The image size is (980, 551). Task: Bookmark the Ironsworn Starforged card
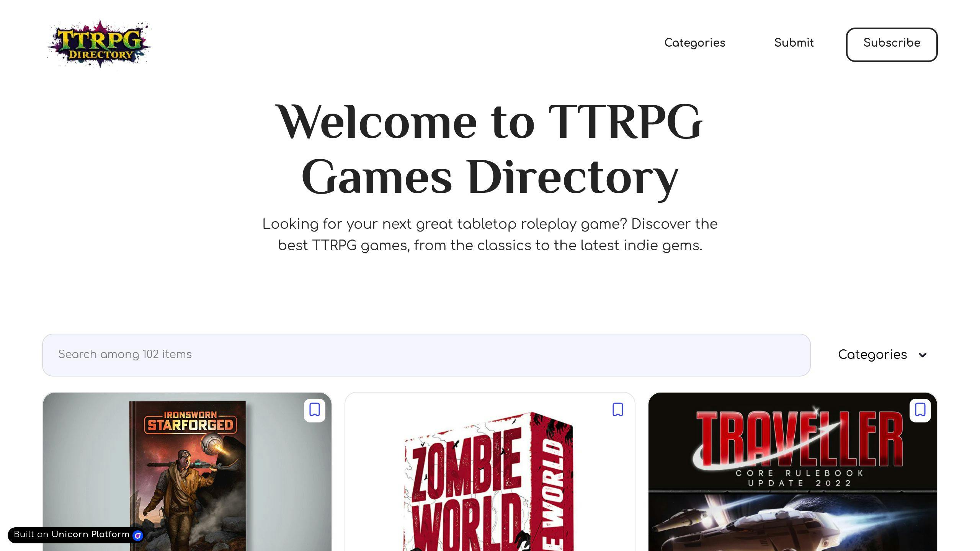point(315,410)
